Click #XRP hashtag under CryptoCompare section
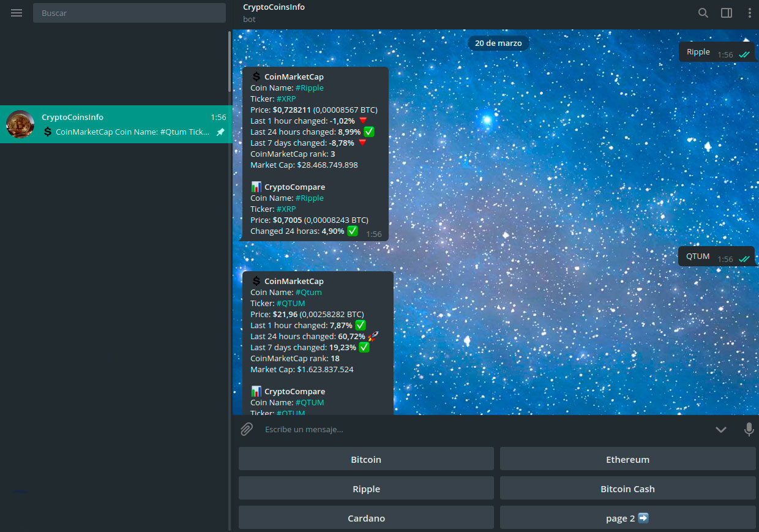The width and height of the screenshot is (759, 532). pos(286,209)
